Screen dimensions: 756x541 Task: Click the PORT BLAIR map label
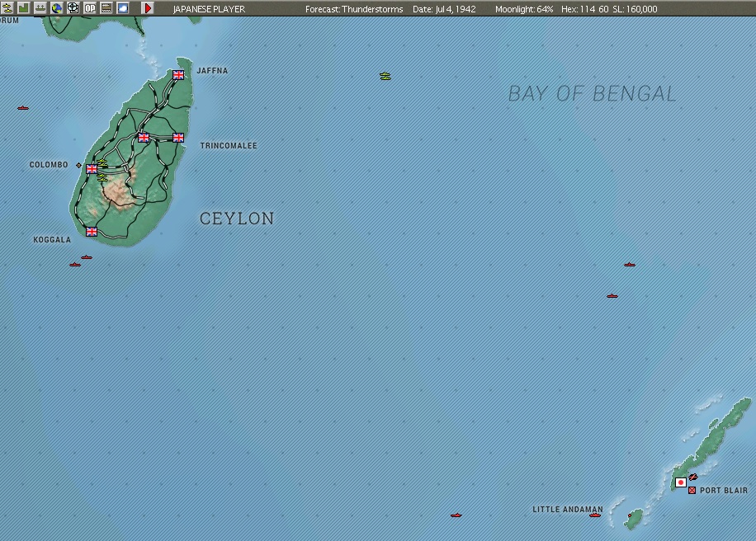(724, 491)
